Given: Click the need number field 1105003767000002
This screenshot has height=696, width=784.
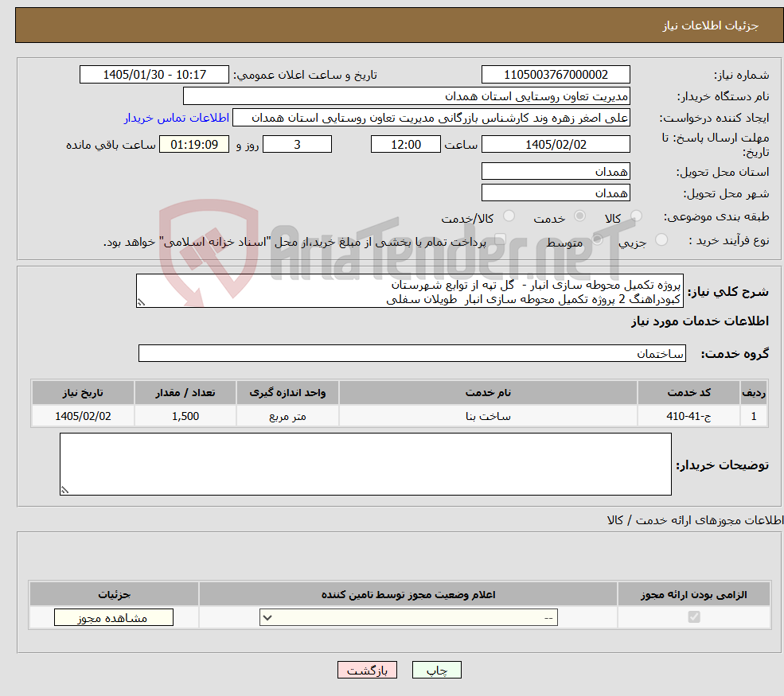Looking at the screenshot, I should click(556, 75).
